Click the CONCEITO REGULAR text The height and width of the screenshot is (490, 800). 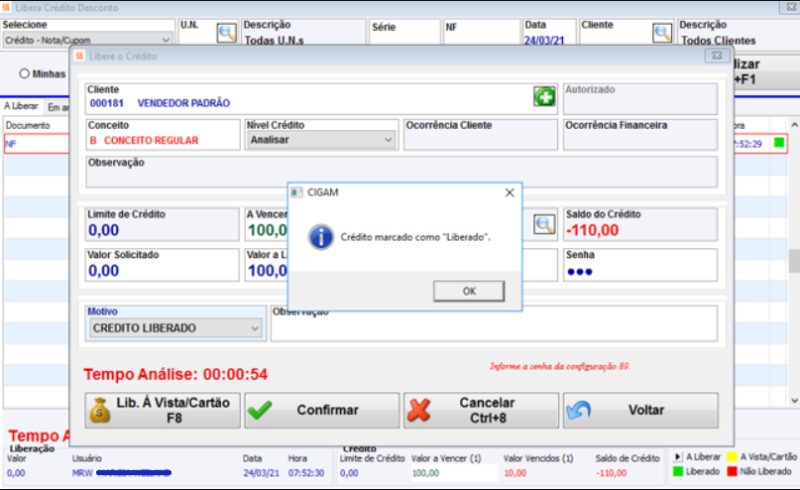[151, 140]
